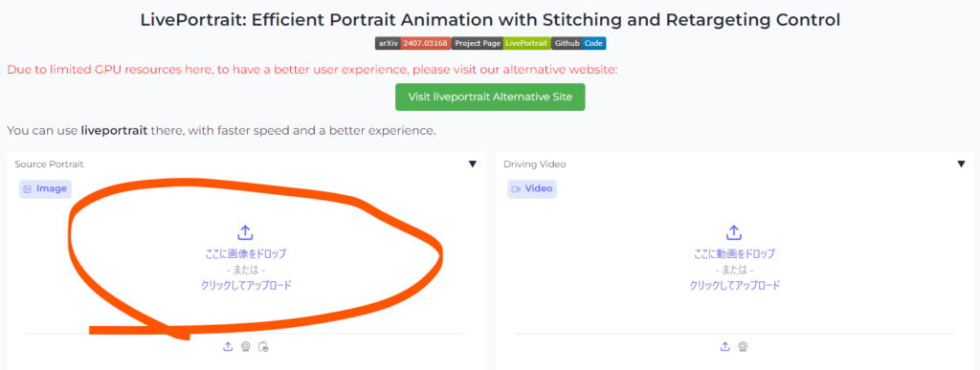Open the Project Page LivePortrait badge
The height and width of the screenshot is (370, 980).
501,44
